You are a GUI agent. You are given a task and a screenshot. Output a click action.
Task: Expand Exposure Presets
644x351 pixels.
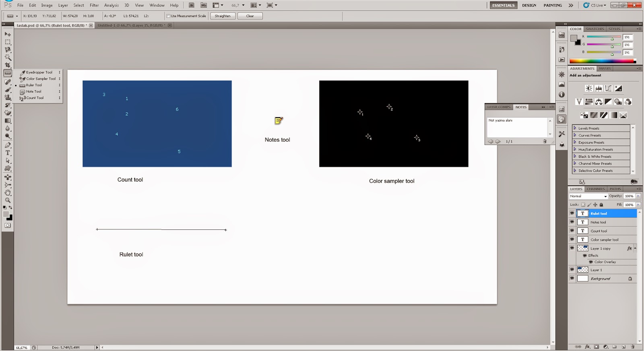(x=575, y=142)
